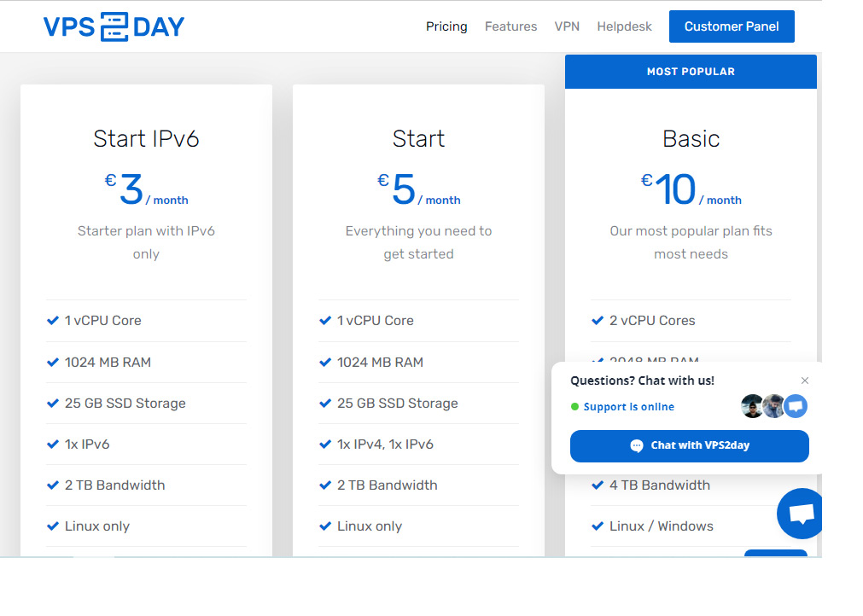The width and height of the screenshot is (863, 616).
Task: Click the 2 vCPU Cores feature text
Action: [652, 320]
